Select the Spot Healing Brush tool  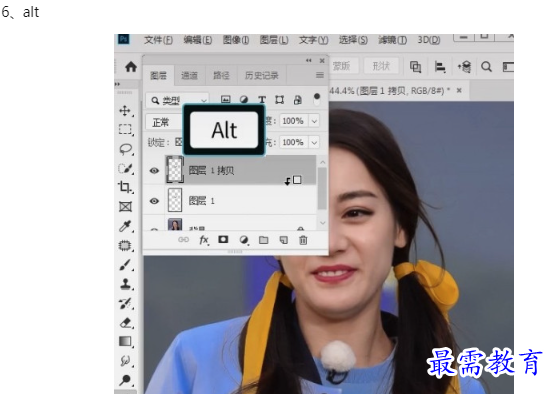point(125,245)
